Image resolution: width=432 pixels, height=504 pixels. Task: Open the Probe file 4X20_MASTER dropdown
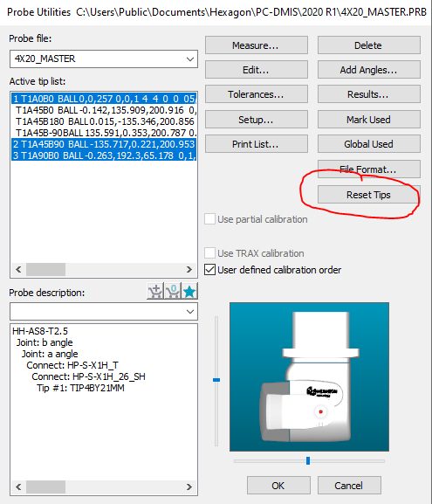pos(104,59)
